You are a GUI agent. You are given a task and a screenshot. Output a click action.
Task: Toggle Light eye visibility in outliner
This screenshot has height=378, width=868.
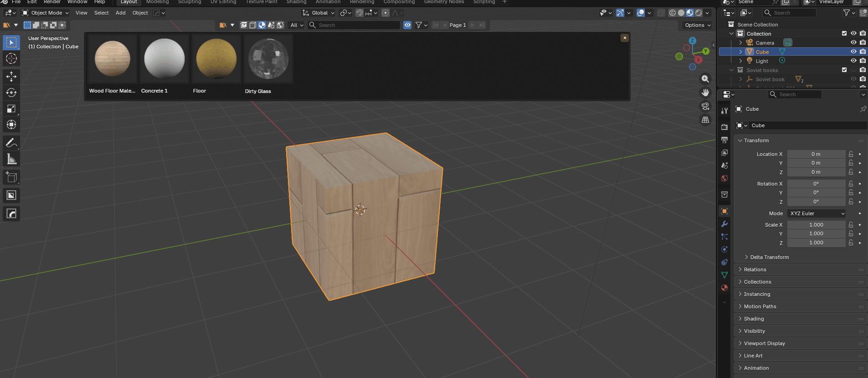click(854, 61)
